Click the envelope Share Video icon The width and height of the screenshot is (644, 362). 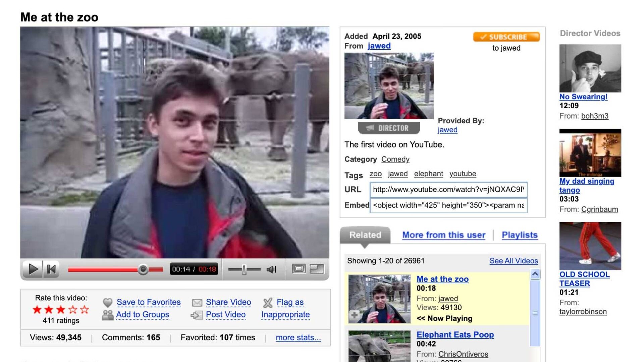click(197, 303)
